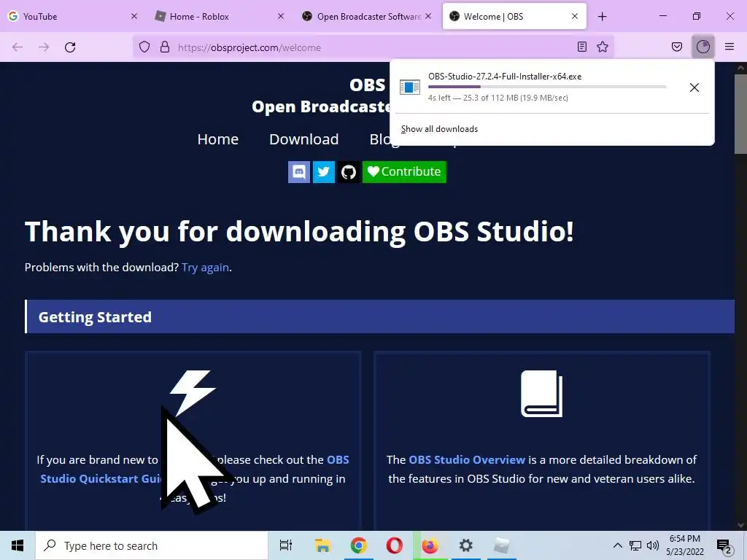This screenshot has width=747, height=560.
Task: Open tracking protection shield icon
Action: click(144, 47)
